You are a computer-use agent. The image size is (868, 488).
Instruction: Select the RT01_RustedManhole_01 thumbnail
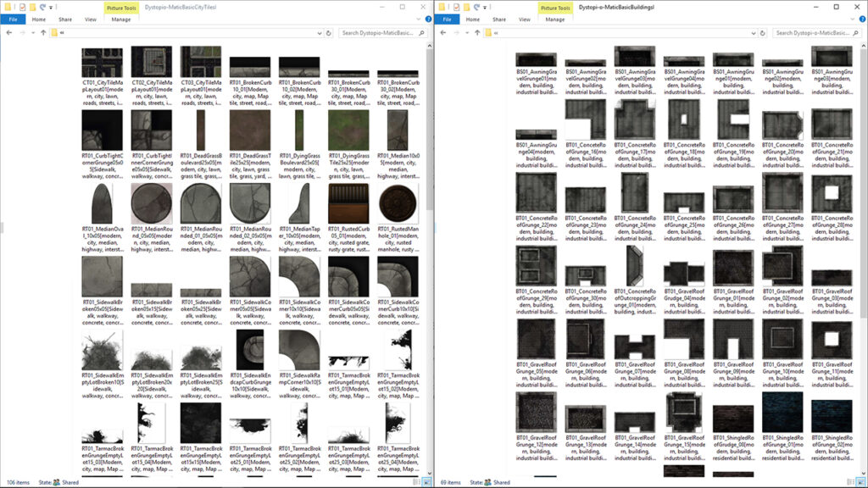pyautogui.click(x=397, y=203)
